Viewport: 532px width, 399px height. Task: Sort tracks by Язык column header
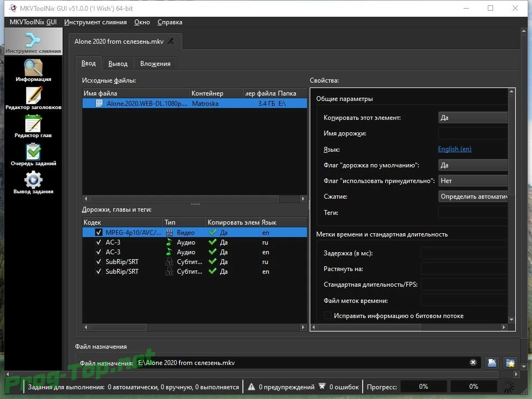coord(283,222)
